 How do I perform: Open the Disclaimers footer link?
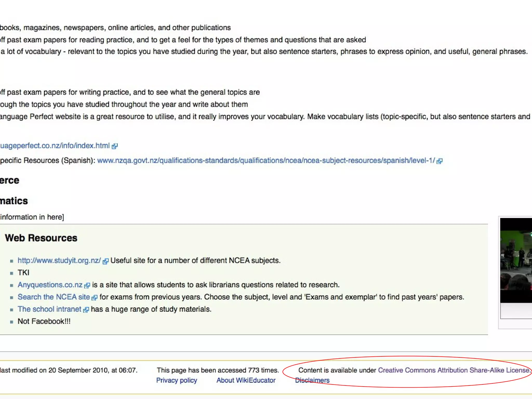(312, 380)
